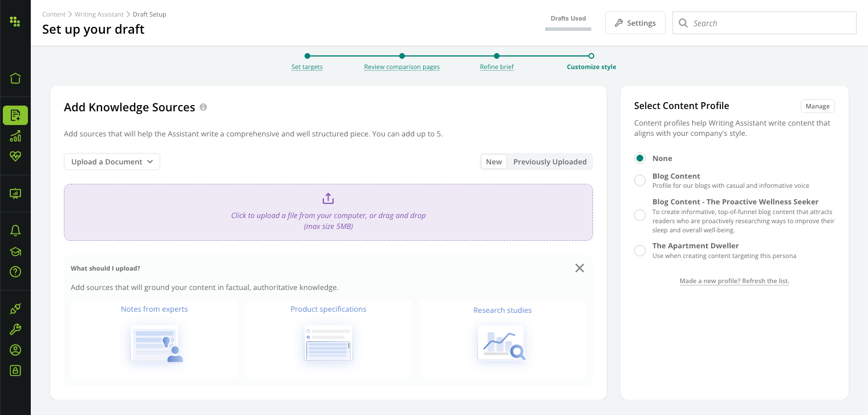This screenshot has height=415, width=868.
Task: Open the padlock icon in sidebar
Action: [x=15, y=370]
